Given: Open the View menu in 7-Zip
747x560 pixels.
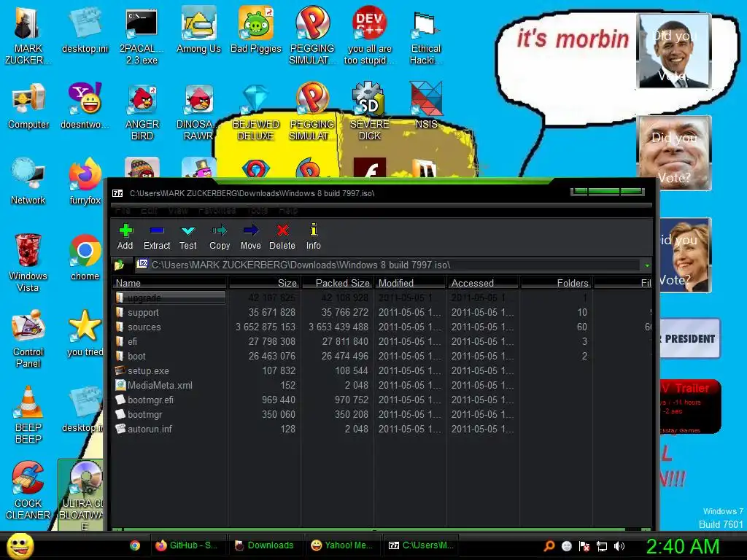Looking at the screenshot, I should (x=178, y=211).
